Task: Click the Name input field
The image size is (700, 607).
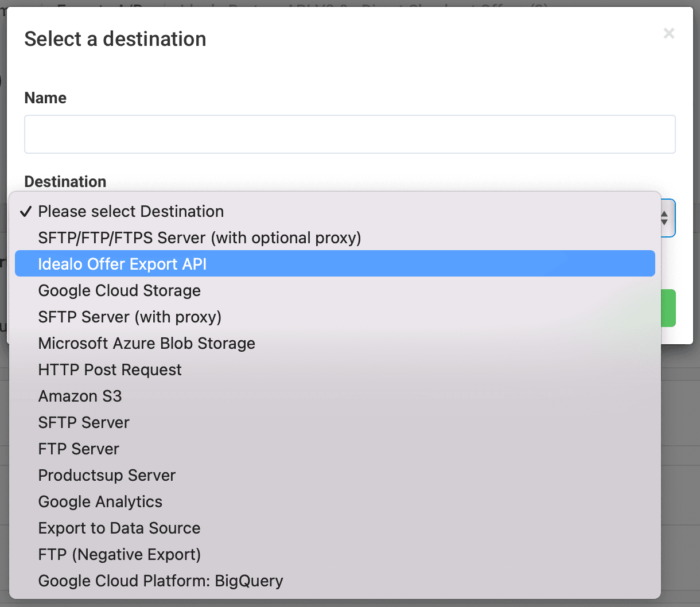Action: pyautogui.click(x=349, y=134)
